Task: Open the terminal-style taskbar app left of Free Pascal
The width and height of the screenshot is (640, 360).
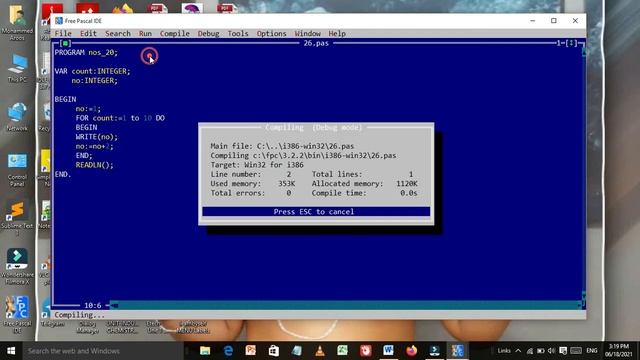Action: (x=434, y=351)
